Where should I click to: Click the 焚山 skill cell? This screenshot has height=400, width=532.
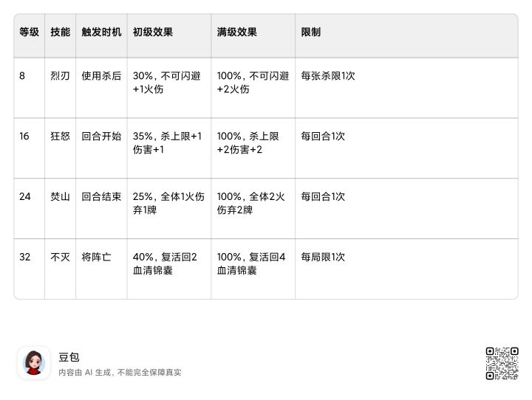(60, 196)
